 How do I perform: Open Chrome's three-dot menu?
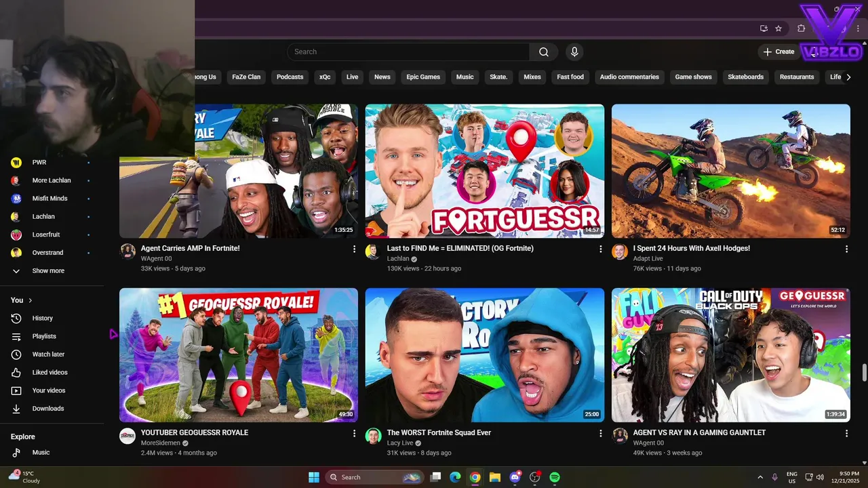pyautogui.click(x=858, y=28)
